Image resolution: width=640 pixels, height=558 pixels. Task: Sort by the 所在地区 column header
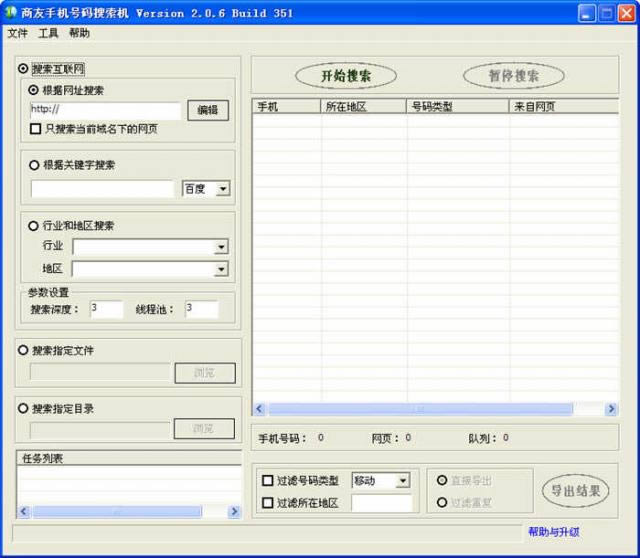tap(363, 107)
